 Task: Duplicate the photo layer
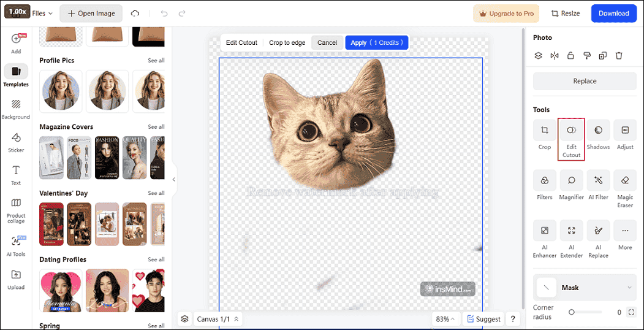602,55
